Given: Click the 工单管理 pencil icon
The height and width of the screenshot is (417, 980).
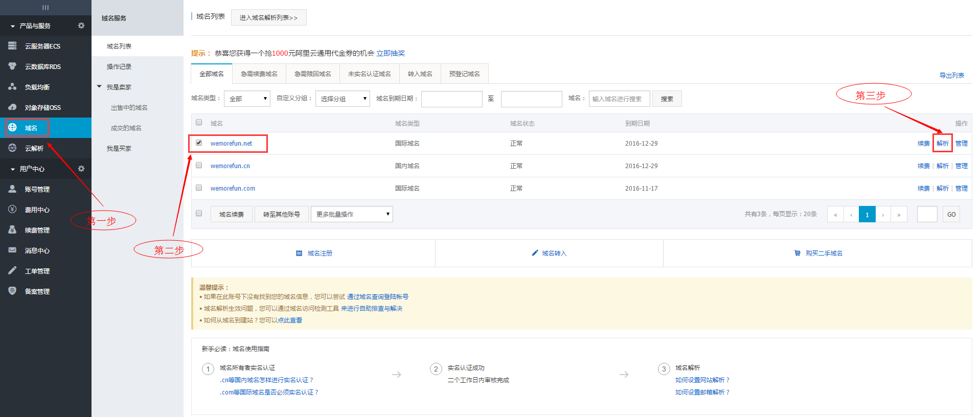Looking at the screenshot, I should pos(12,271).
